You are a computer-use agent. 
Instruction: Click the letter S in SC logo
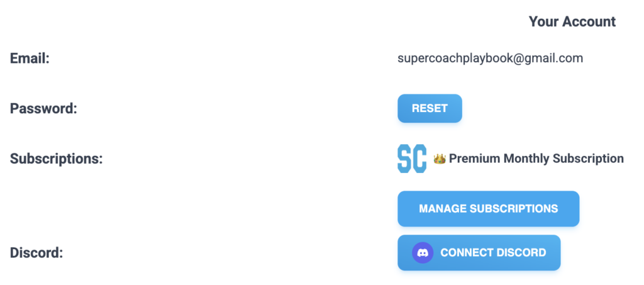(x=404, y=159)
